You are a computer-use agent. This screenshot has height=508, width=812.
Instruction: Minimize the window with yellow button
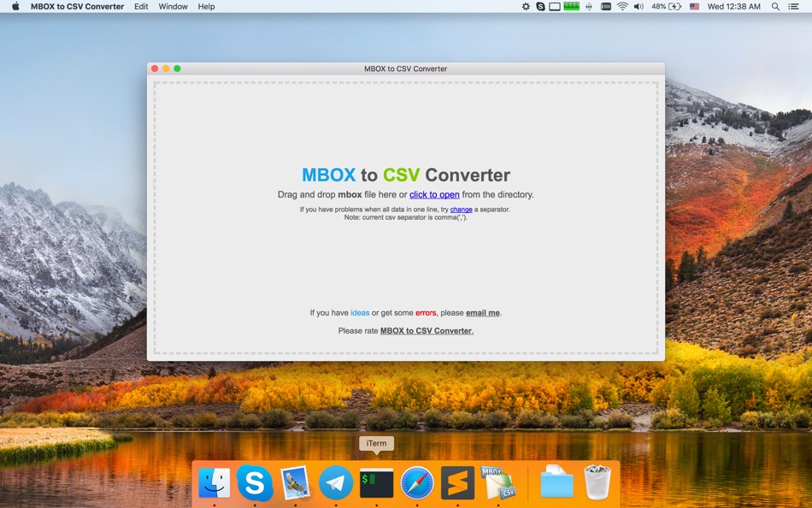click(166, 68)
